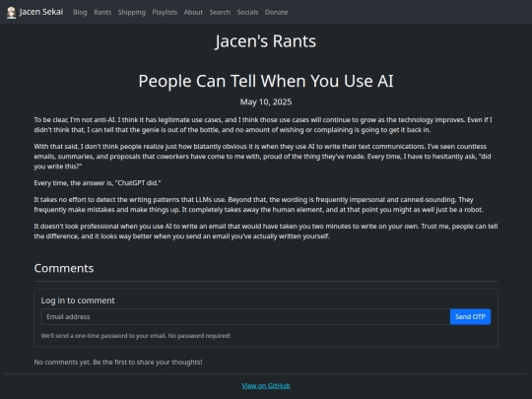
Task: Click the paragraph starting 'It doesn't look professional'
Action: [266, 232]
